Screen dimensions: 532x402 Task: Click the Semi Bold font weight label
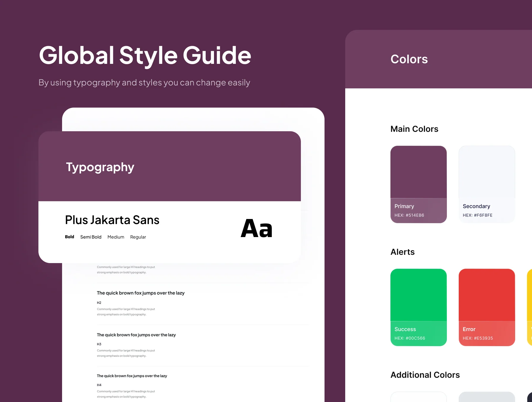point(91,237)
